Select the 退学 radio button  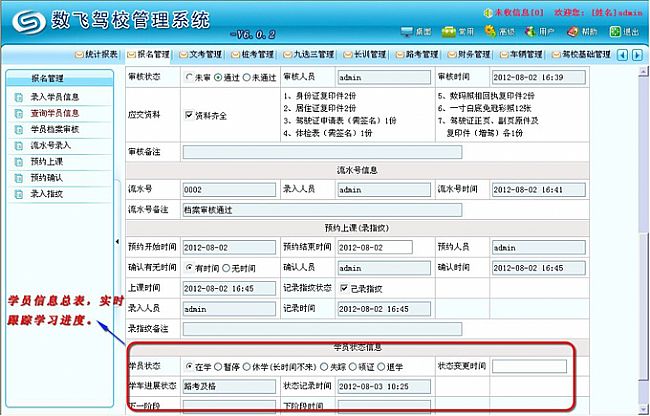tap(381, 366)
